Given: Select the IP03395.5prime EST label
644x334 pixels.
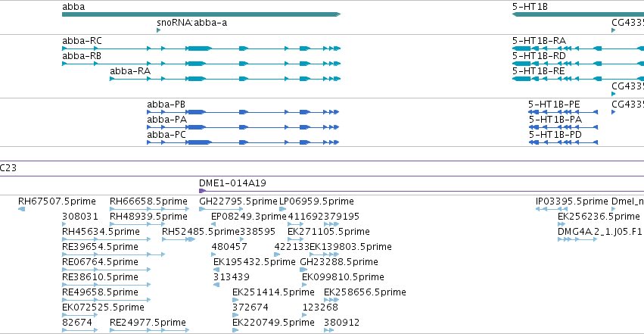Looking at the screenshot, I should [571, 201].
